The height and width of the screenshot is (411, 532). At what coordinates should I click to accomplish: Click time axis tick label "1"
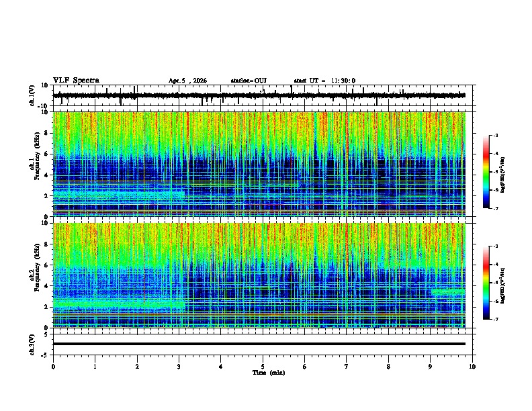pyautogui.click(x=95, y=367)
